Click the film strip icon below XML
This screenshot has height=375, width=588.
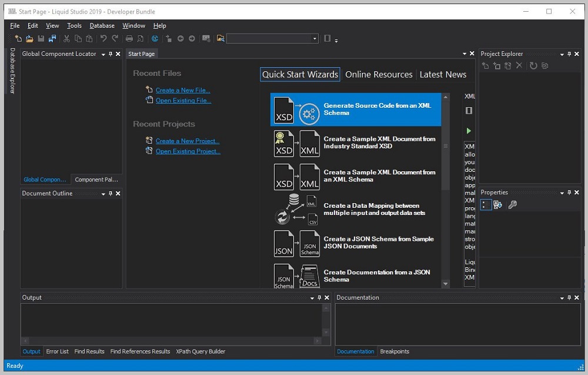click(x=469, y=110)
